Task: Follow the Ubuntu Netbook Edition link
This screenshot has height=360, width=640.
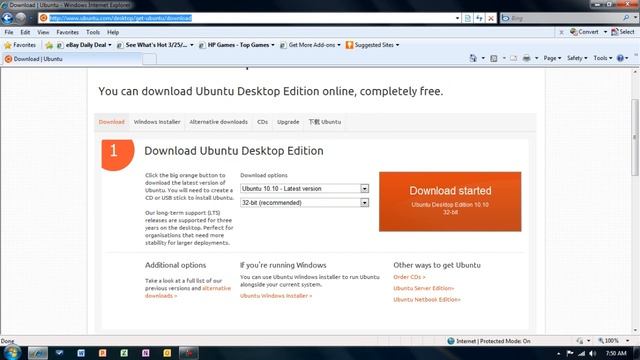Action: pos(427,300)
